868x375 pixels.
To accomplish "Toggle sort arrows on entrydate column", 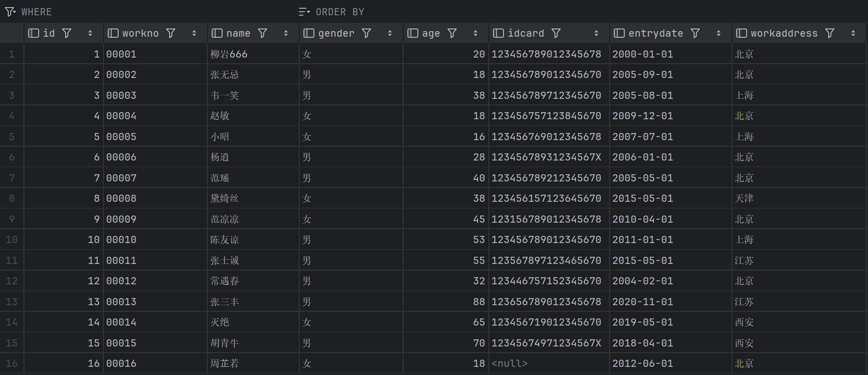I will tap(719, 33).
